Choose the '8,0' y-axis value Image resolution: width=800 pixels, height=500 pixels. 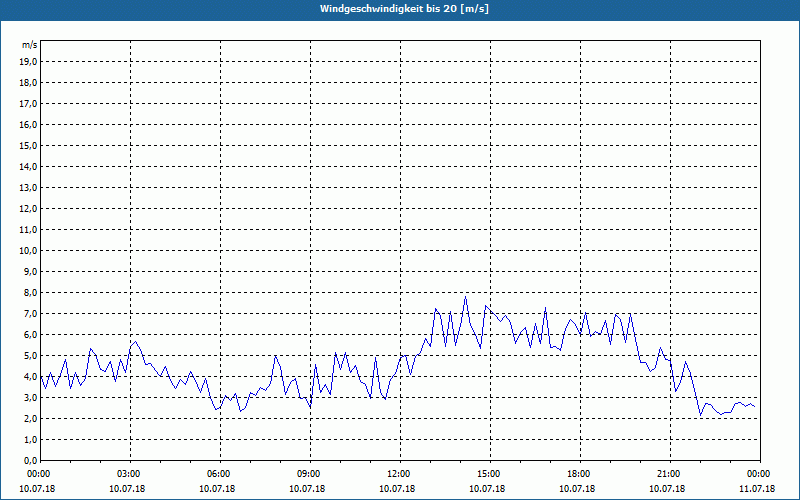tap(30, 292)
